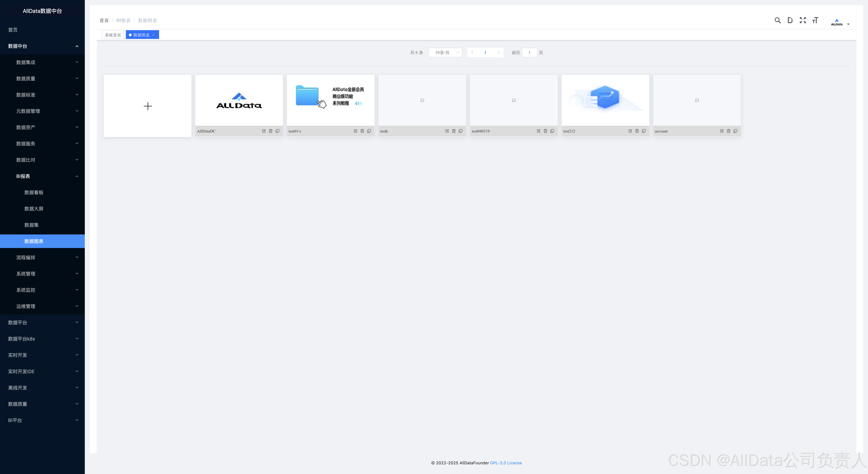The image size is (868, 474).
Task: Toggle fullscreen mode icon in header
Action: [803, 20]
